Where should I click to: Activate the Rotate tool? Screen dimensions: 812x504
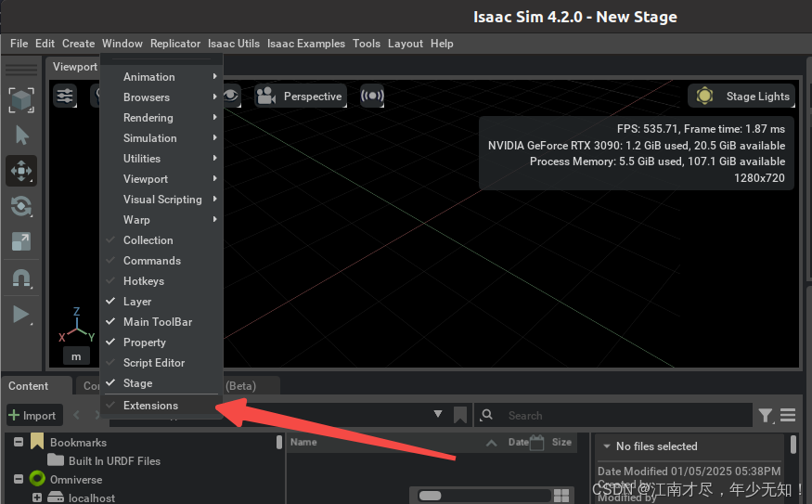21,206
